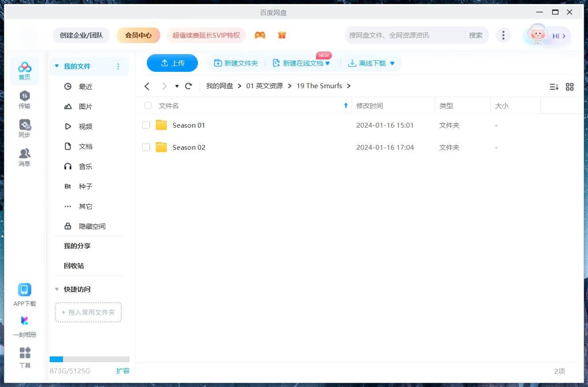
Task: Open the 工具 tools icon
Action: point(25,353)
